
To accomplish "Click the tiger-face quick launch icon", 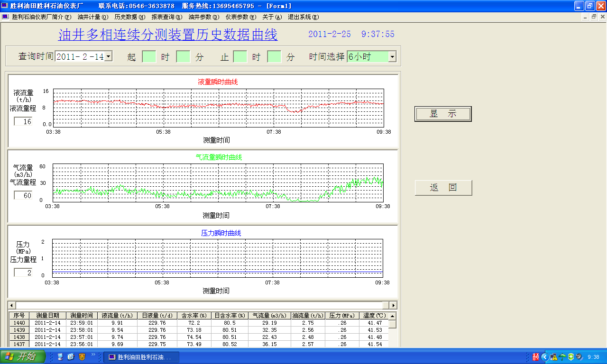I will click(x=82, y=357).
